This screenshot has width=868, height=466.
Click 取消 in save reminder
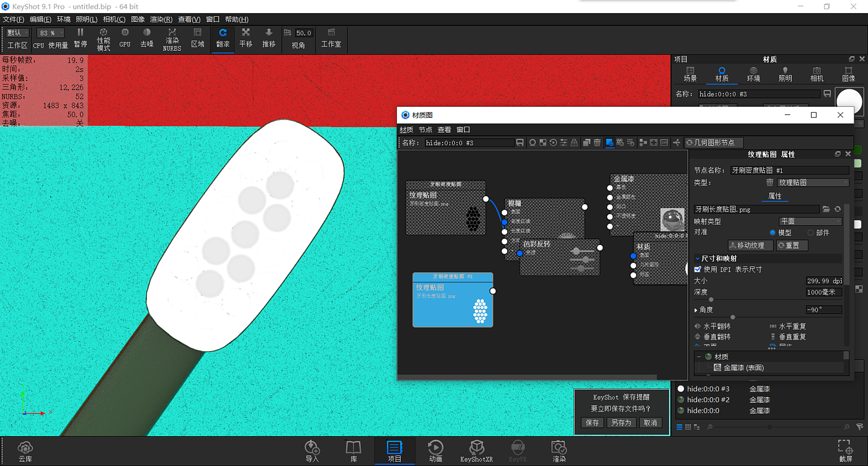[x=650, y=423]
